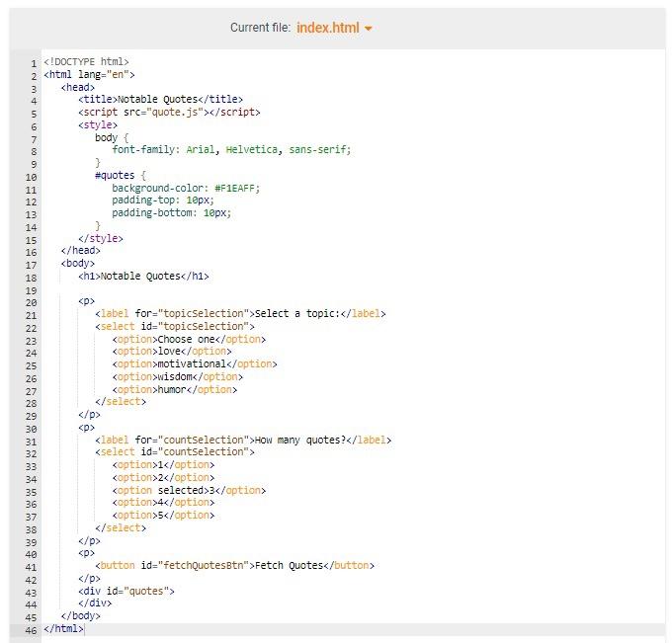Click the label for="topicSelection" line
This screenshot has height=643, width=672.
tap(240, 313)
